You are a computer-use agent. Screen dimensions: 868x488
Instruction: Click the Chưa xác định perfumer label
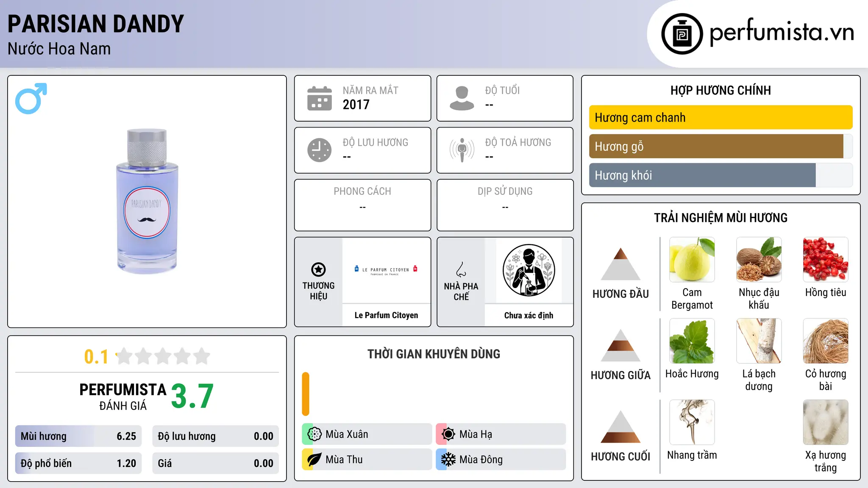(x=529, y=315)
